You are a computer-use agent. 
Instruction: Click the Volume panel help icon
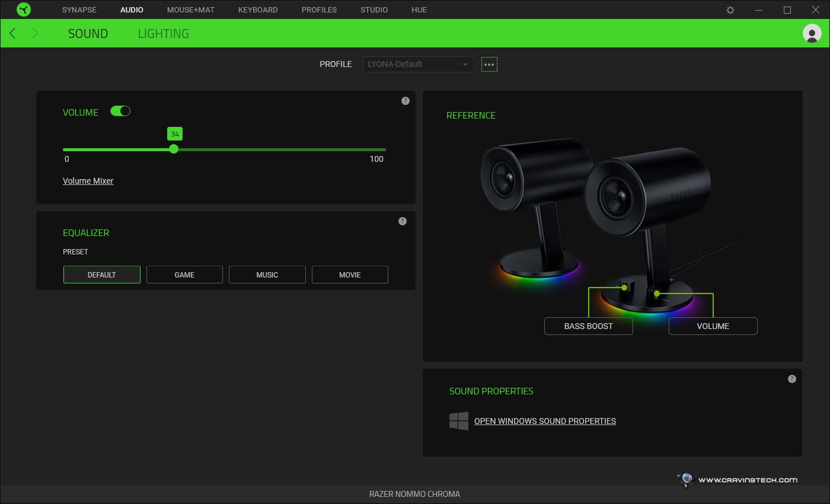point(406,101)
